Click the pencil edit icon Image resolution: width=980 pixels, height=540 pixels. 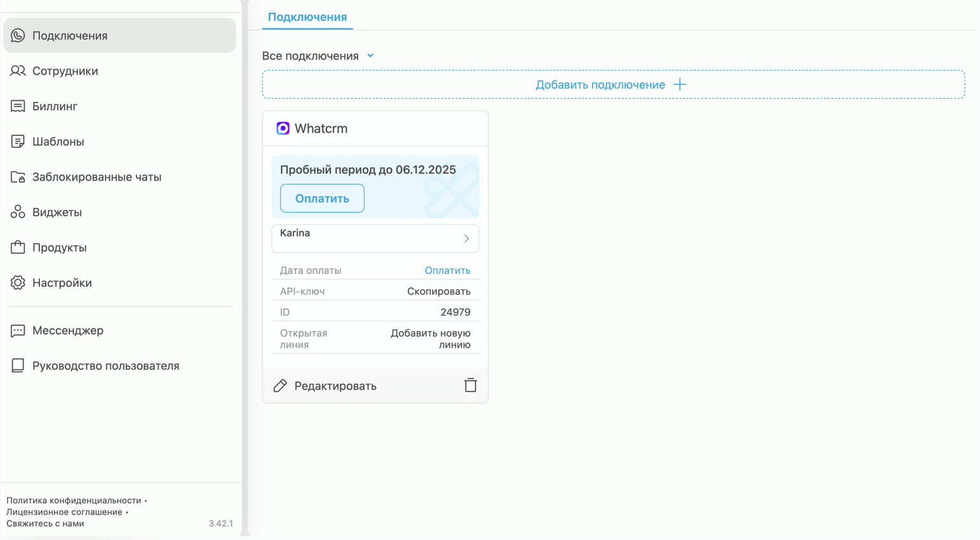280,386
